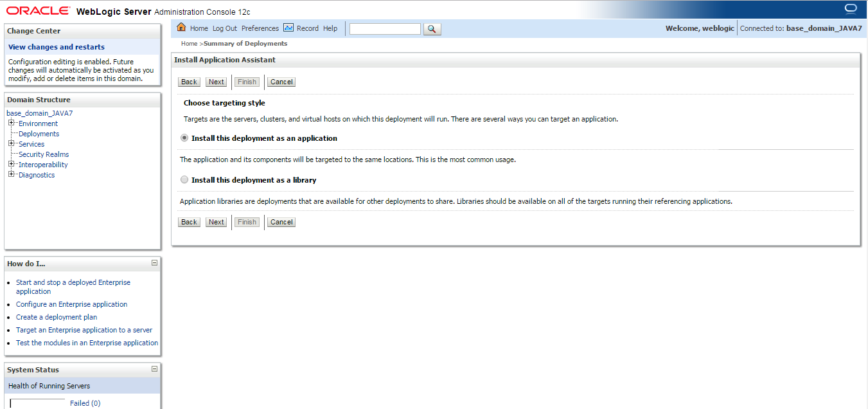Expand the Services tree node
The width and height of the screenshot is (868, 409).
point(11,143)
